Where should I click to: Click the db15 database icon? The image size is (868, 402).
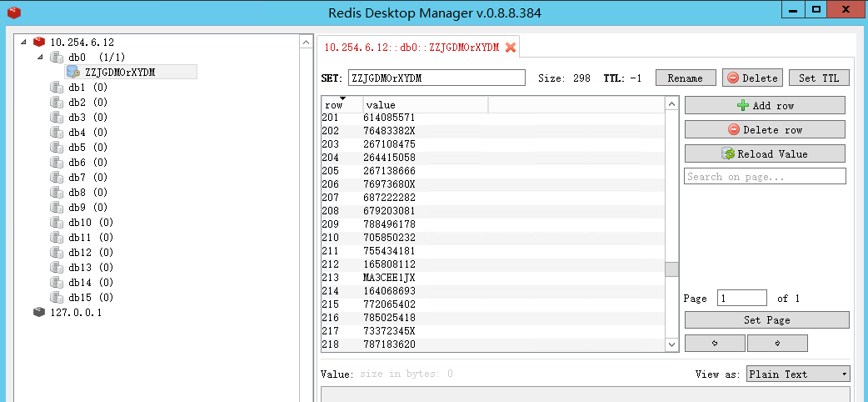(x=57, y=297)
